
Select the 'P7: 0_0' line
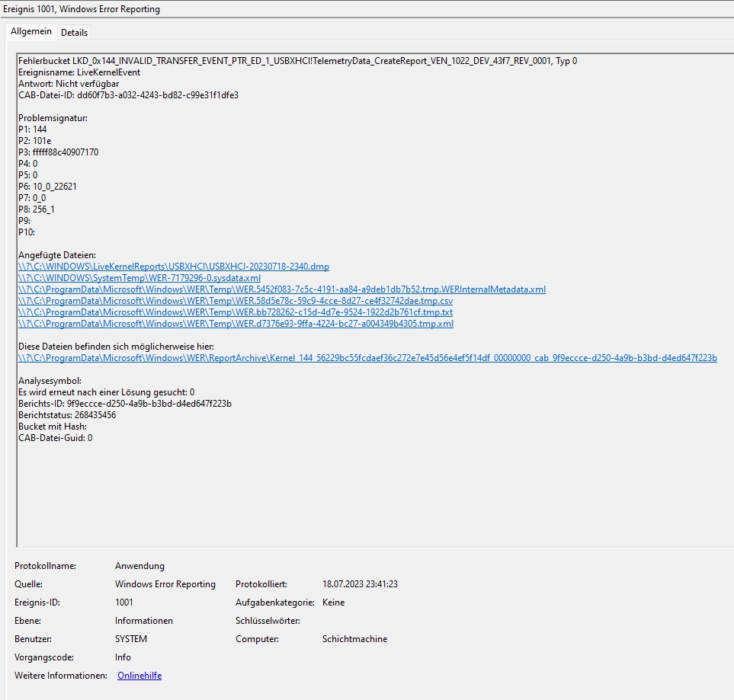(32, 198)
